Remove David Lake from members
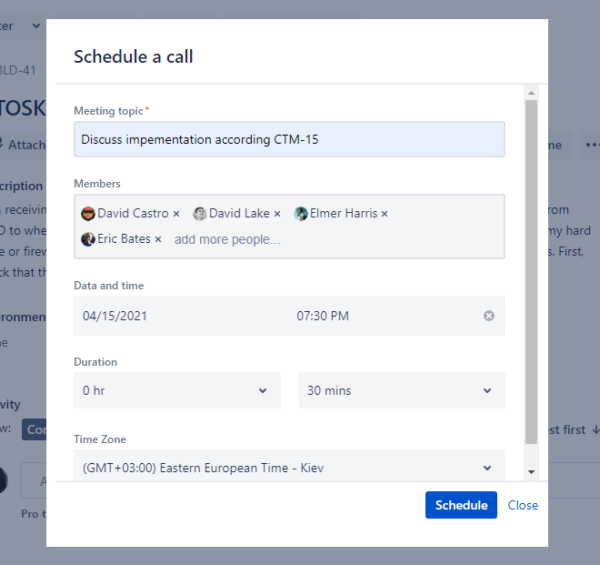Screen dimensions: 600x565 click(277, 214)
